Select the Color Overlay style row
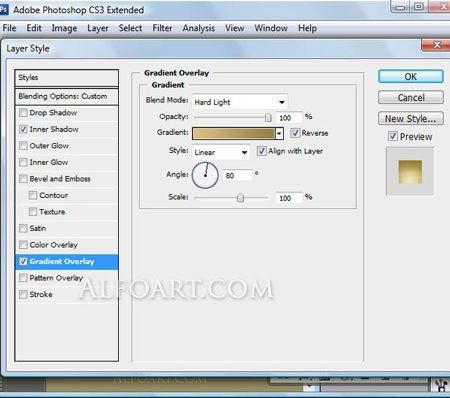 tap(67, 245)
